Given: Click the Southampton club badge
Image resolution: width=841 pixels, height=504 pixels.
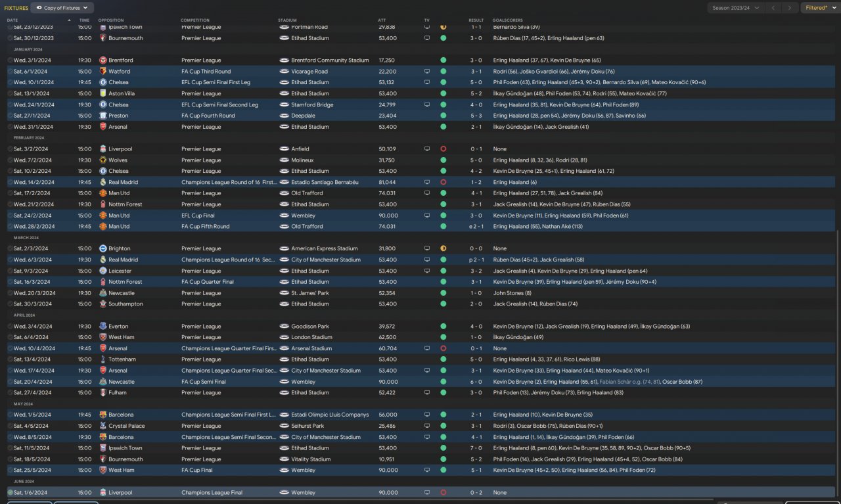Looking at the screenshot, I should [103, 304].
